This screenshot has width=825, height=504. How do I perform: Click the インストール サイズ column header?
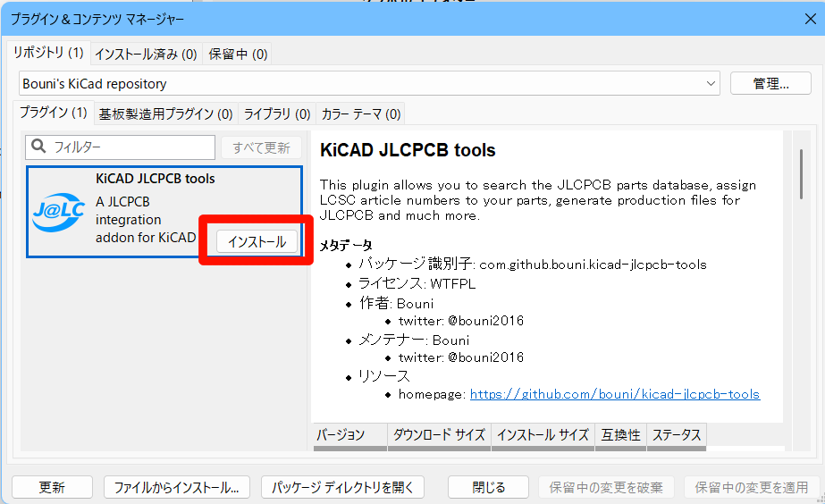tap(543, 435)
